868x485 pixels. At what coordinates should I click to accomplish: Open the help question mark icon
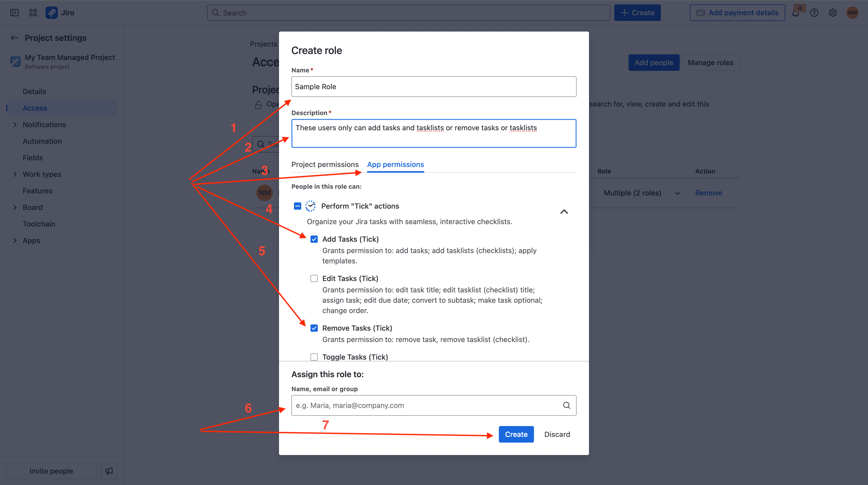coord(814,13)
